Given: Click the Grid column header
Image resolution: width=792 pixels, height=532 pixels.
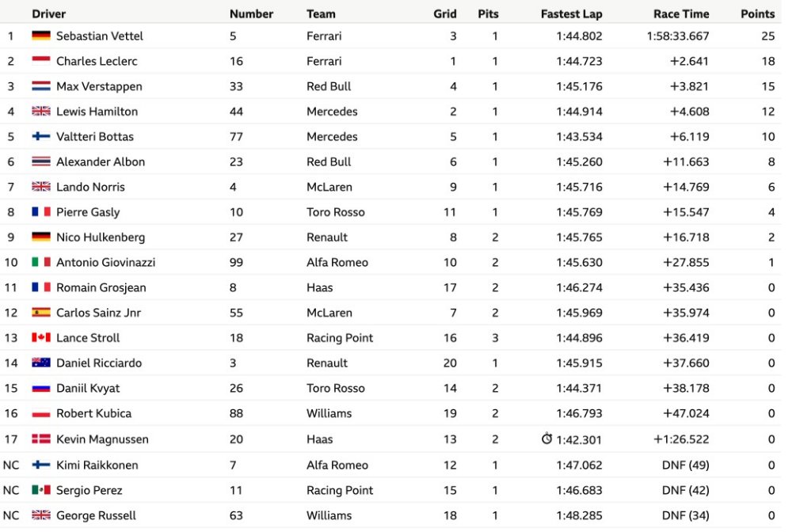Looking at the screenshot, I should pos(444,13).
